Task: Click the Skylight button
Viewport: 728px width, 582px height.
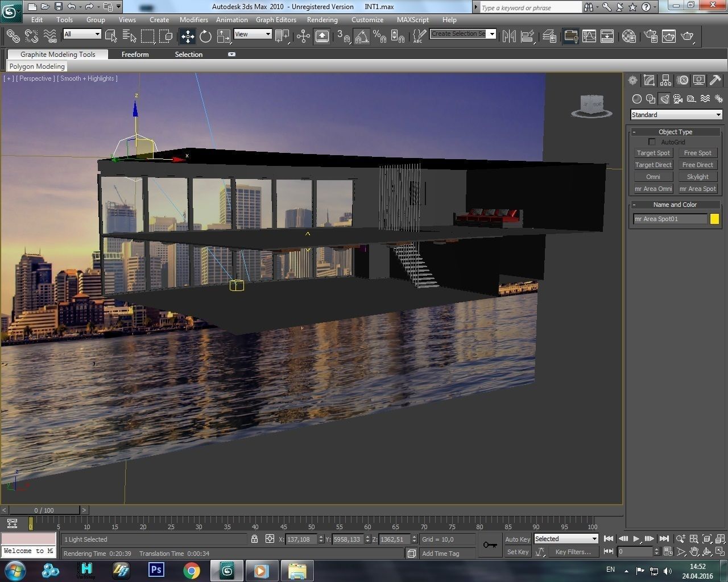Action: pyautogui.click(x=698, y=177)
